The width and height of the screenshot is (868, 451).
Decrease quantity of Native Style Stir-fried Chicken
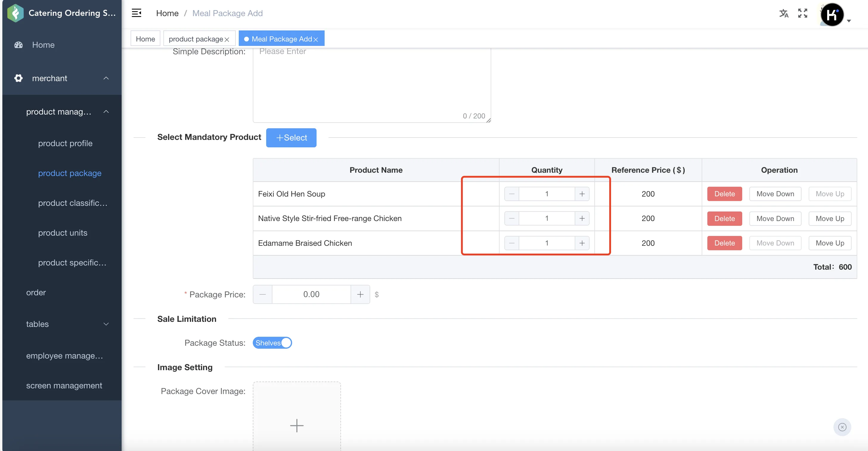511,218
